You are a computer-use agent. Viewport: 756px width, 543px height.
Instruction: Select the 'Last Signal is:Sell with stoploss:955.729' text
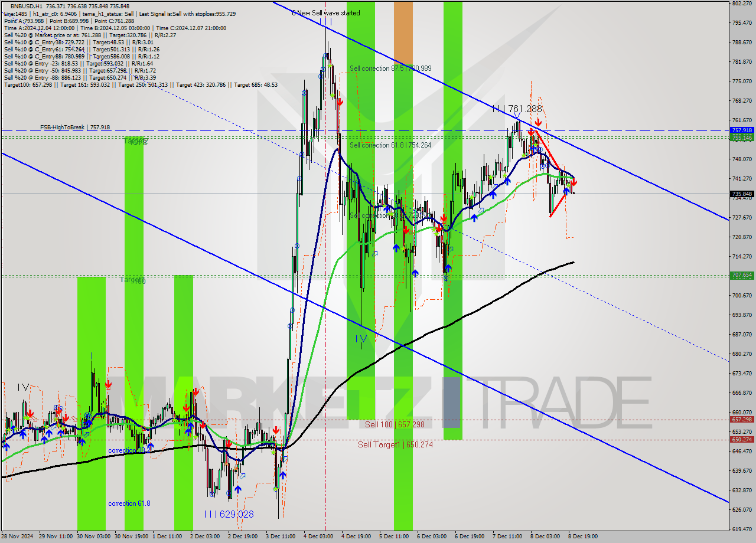(188, 14)
